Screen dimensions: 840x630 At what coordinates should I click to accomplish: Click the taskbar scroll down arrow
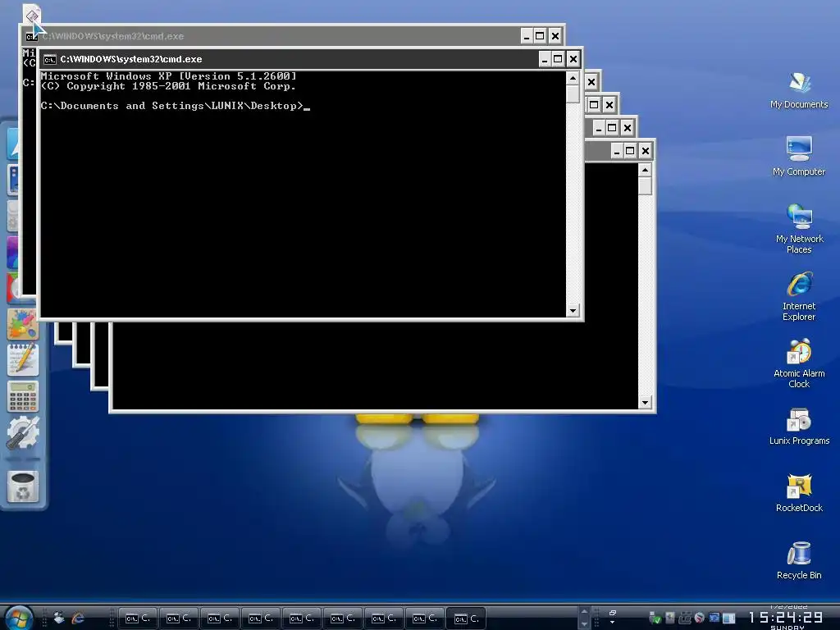click(584, 624)
